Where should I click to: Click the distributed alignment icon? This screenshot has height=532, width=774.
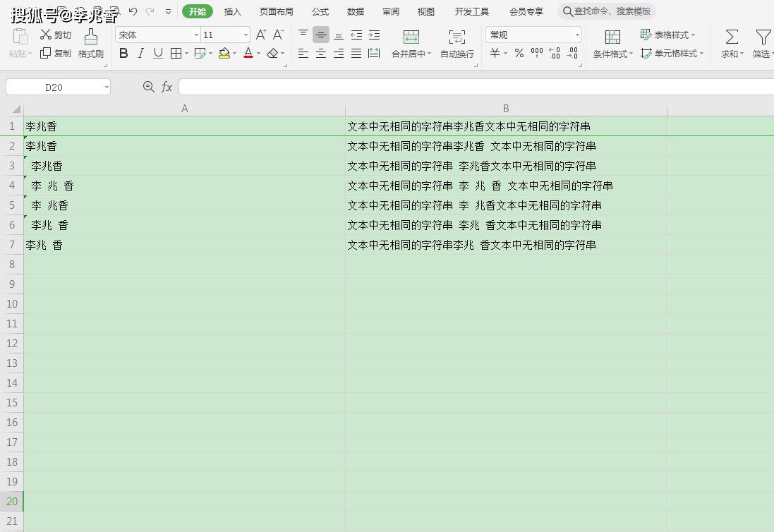tap(374, 54)
